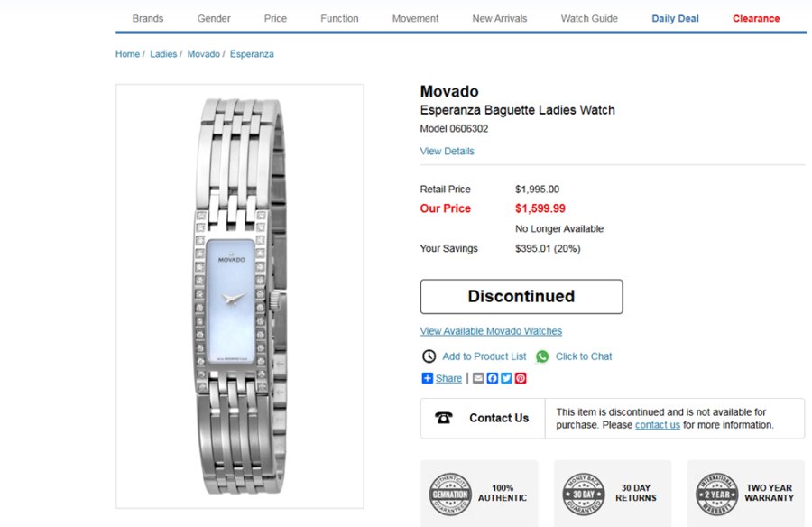
Task: Click the clock icon beside Add to Product List
Action: click(429, 356)
